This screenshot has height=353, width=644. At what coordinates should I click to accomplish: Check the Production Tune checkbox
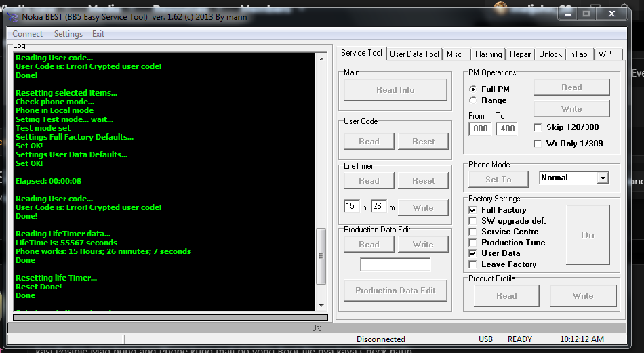click(x=472, y=243)
